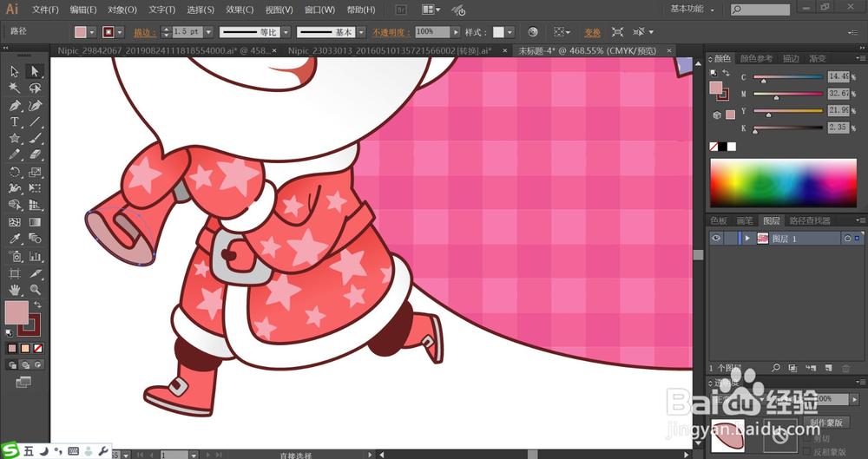The height and width of the screenshot is (459, 868).
Task: Enable Draw Behind mode
Action: click(25, 365)
